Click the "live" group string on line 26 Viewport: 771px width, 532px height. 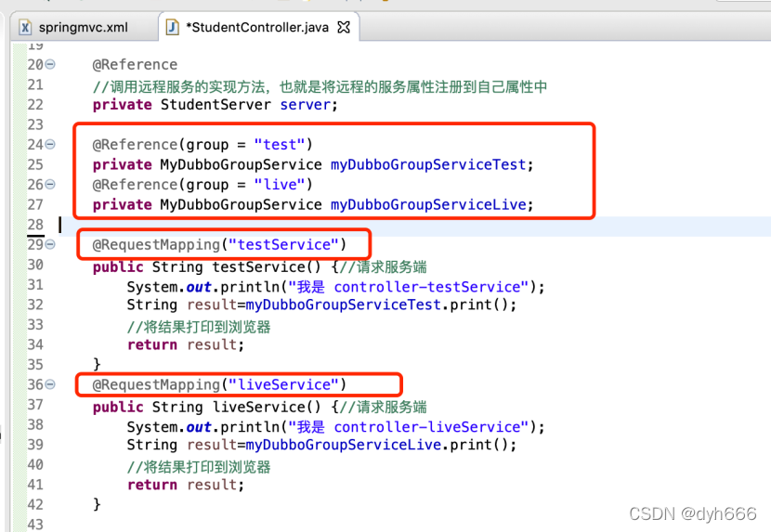[280, 185]
